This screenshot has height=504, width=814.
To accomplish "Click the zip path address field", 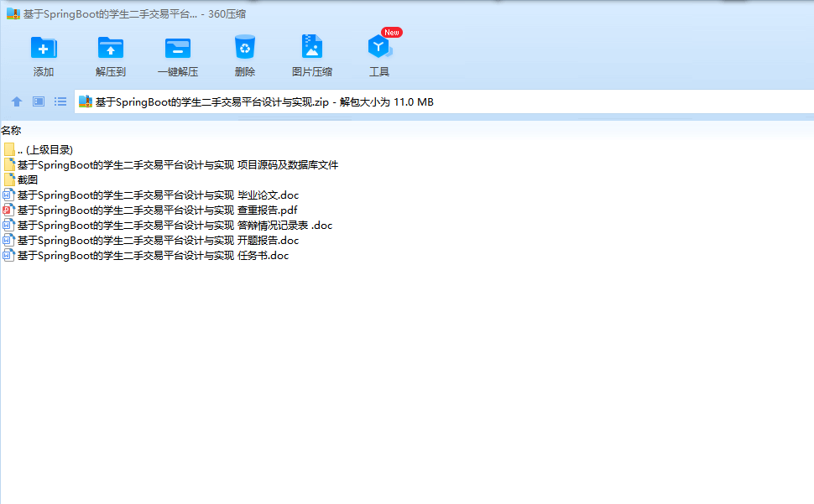I will 444,102.
